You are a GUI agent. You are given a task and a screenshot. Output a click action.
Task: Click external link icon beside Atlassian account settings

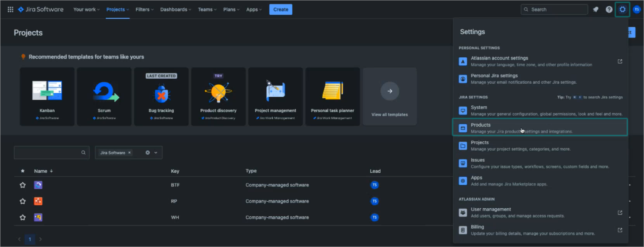620,61
